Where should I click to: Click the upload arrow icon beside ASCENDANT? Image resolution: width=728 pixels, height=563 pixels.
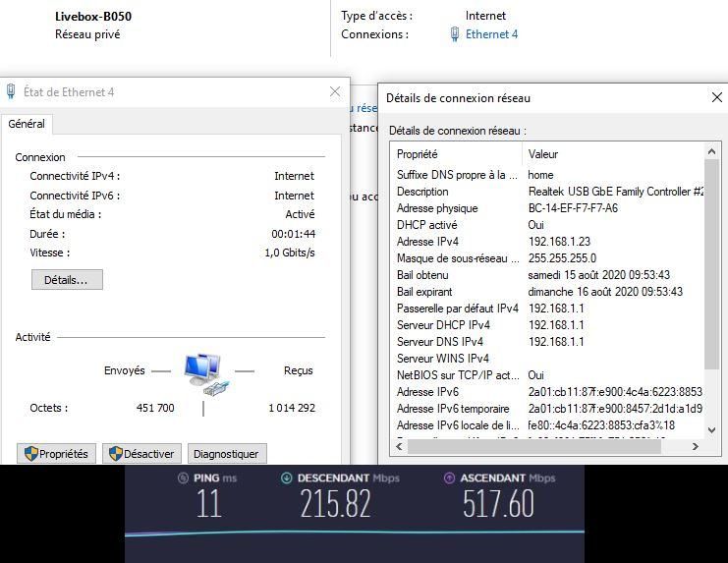449,479
